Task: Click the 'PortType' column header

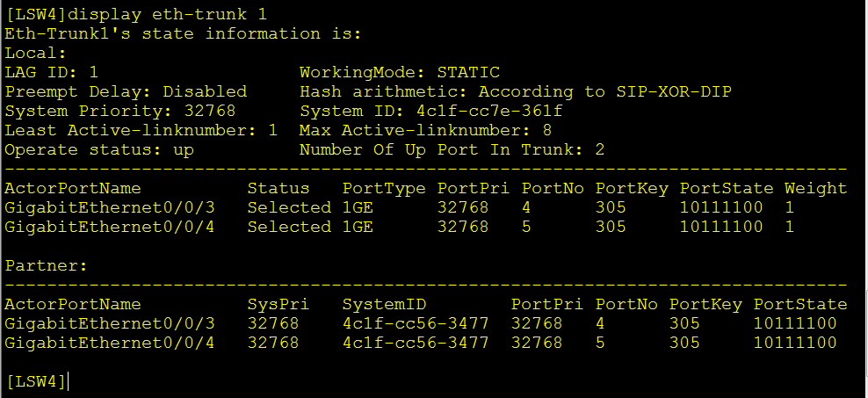Action: (383, 188)
